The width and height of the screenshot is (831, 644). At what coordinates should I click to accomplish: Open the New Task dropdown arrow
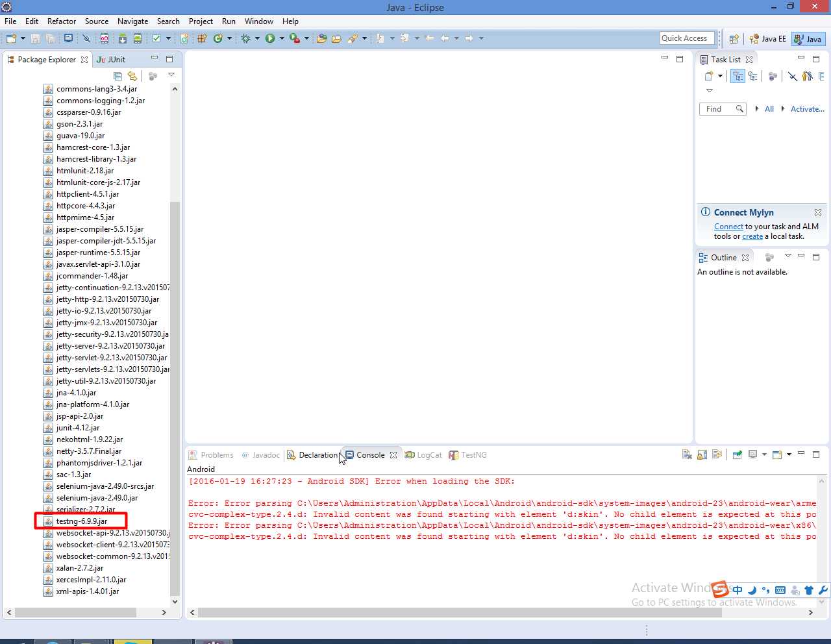pos(720,76)
